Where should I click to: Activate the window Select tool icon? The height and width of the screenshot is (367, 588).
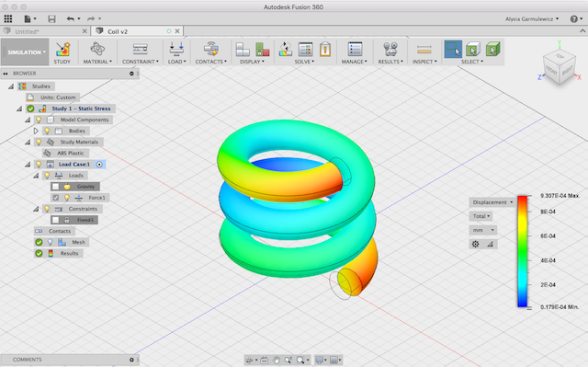453,49
